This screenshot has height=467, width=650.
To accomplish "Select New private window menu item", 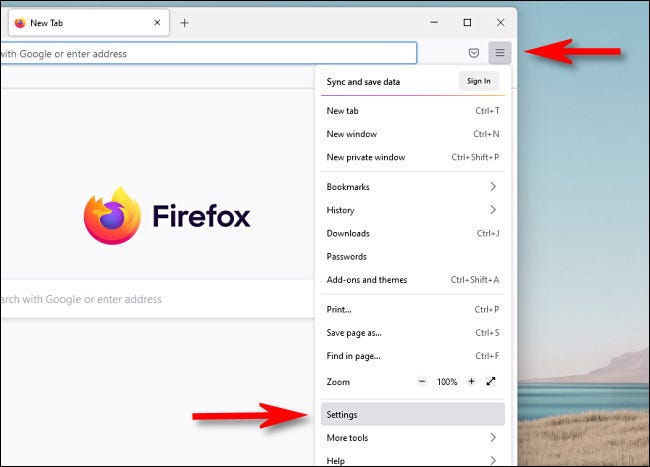I will (x=365, y=157).
